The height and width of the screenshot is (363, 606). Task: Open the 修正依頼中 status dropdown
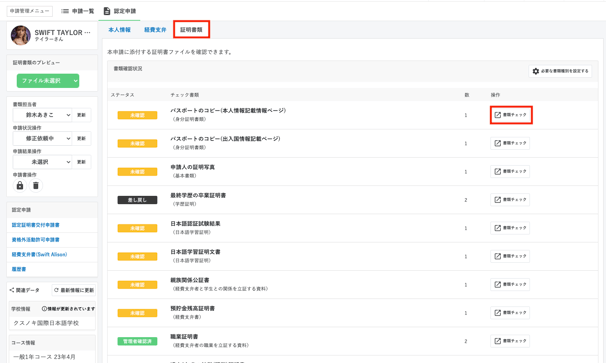click(43, 138)
